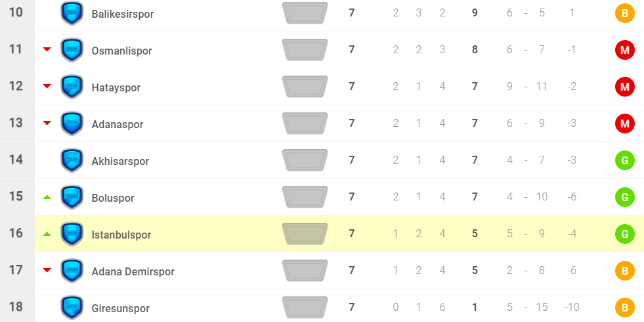This screenshot has height=322, width=644.
Task: Open the Adanaspor team link
Action: pyautogui.click(x=117, y=124)
